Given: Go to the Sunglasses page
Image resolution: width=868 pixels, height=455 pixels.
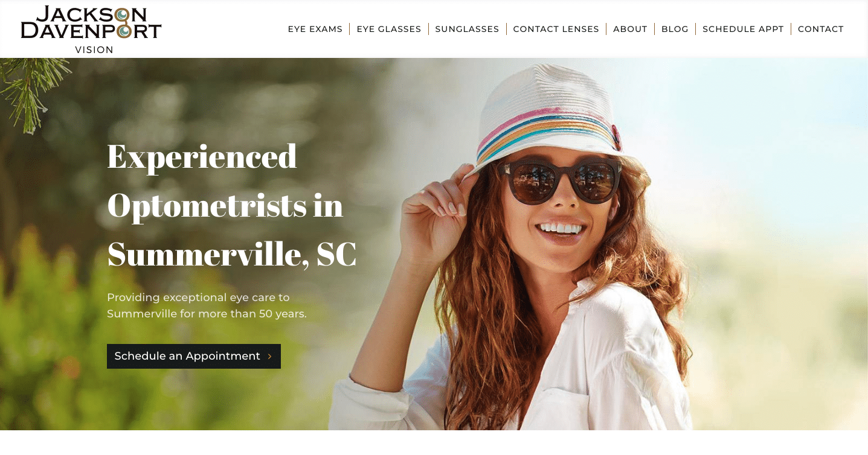Looking at the screenshot, I should (x=467, y=29).
